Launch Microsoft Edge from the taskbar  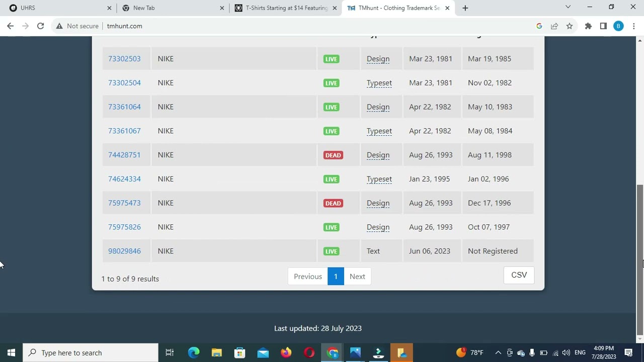(x=194, y=352)
